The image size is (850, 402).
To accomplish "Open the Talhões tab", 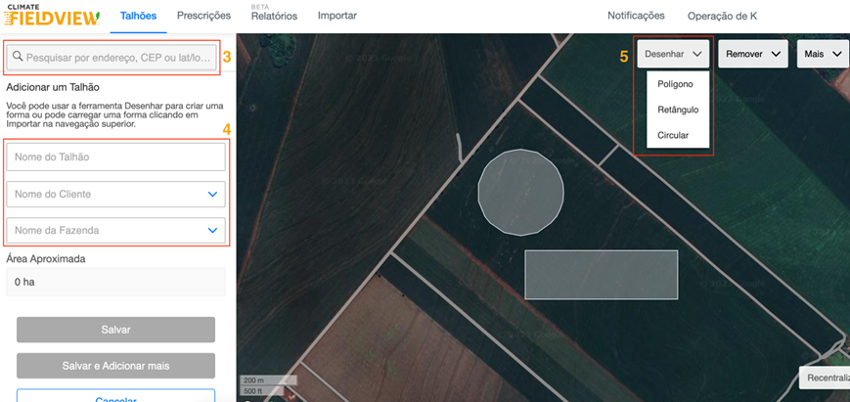I will [138, 16].
